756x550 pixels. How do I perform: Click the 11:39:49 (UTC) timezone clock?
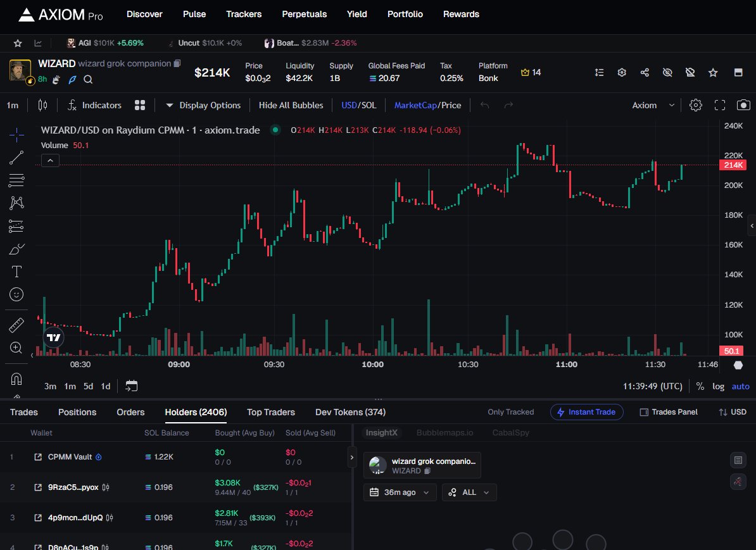(x=653, y=386)
